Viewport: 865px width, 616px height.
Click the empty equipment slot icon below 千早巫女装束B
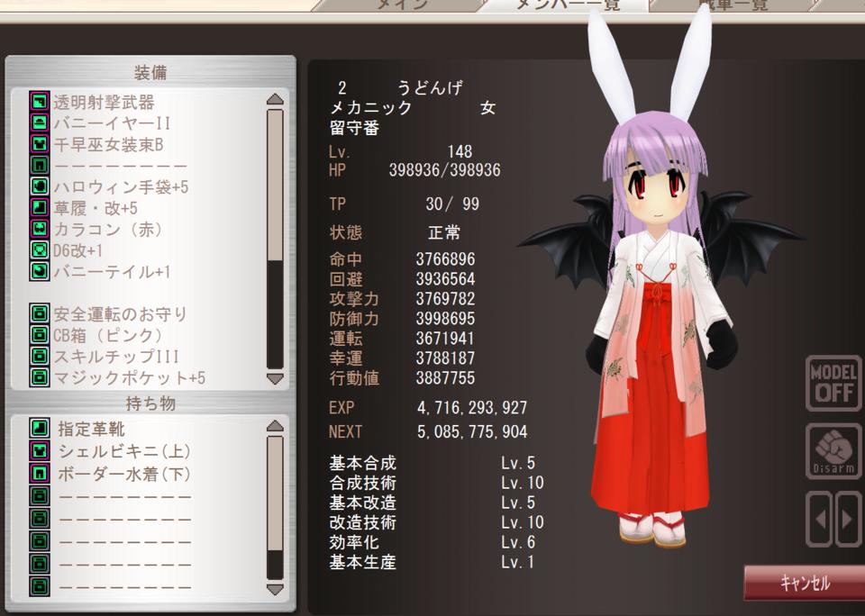point(39,165)
